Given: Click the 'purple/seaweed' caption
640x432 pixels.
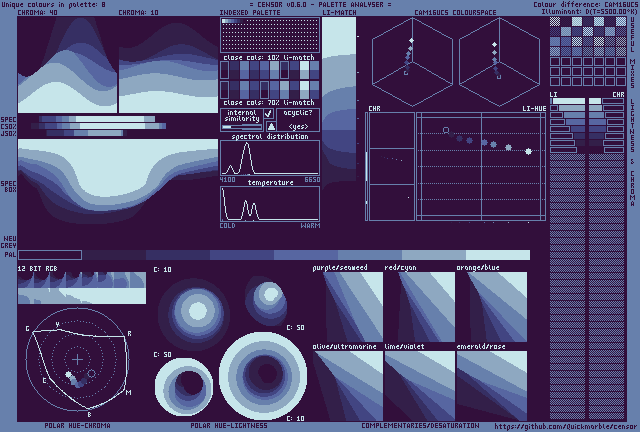Looking at the screenshot, I should click(340, 267).
